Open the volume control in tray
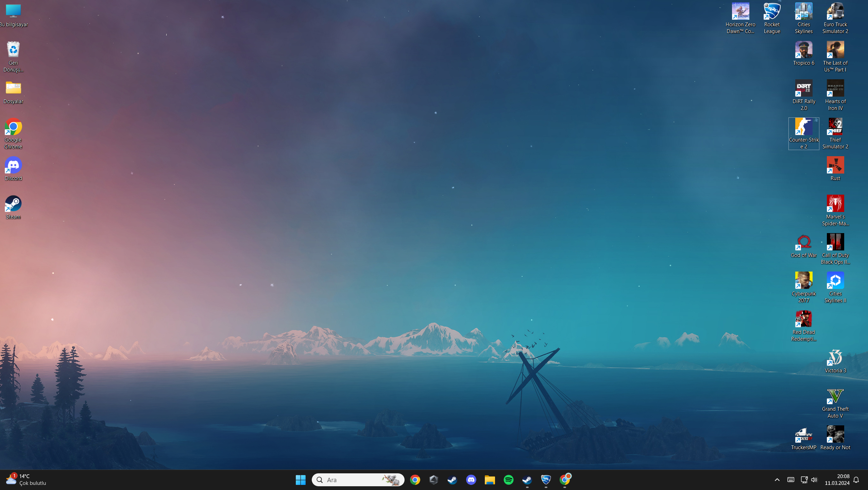Viewport: 868px width, 490px height. (x=814, y=480)
